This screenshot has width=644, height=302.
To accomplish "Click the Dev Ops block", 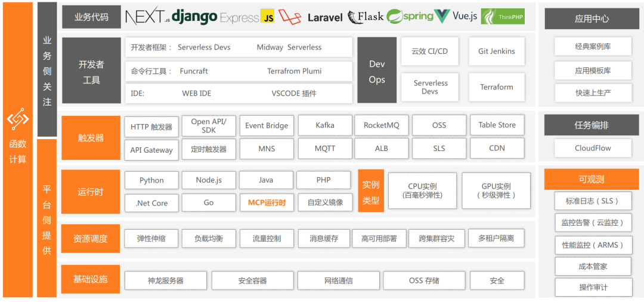I will pos(377,70).
